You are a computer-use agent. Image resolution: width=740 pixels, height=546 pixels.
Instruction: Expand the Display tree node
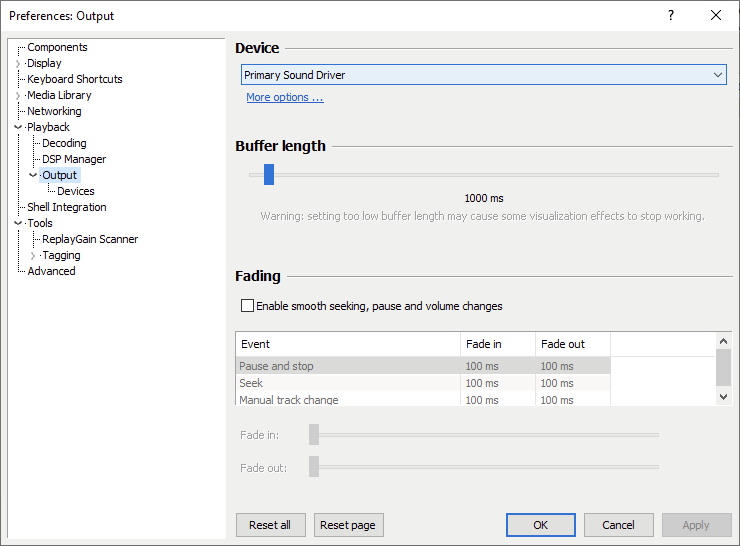[18, 64]
